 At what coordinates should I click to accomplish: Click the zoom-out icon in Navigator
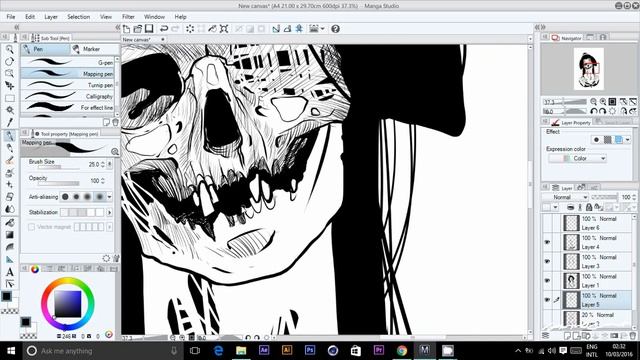(593, 102)
